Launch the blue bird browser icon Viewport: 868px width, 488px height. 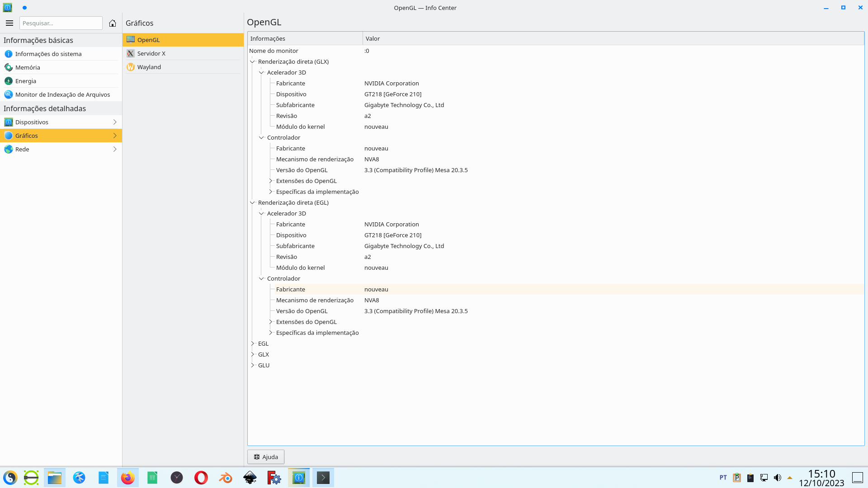click(79, 478)
